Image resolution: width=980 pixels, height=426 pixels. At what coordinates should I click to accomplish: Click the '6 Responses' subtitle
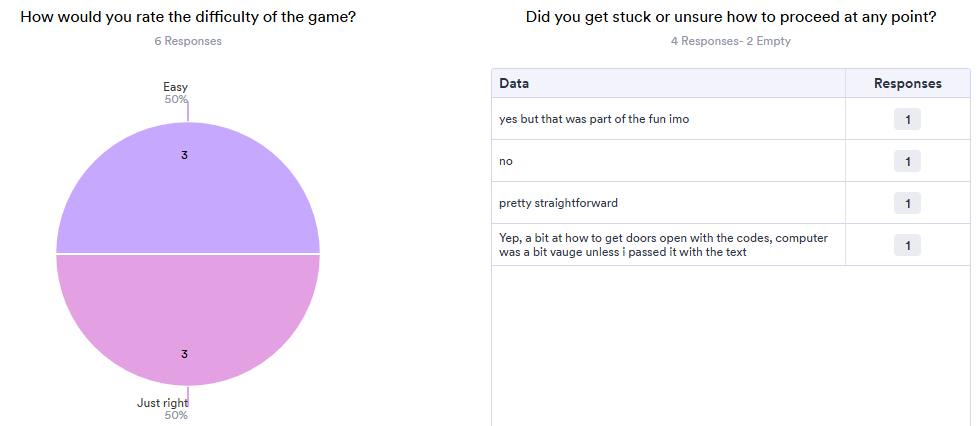188,41
